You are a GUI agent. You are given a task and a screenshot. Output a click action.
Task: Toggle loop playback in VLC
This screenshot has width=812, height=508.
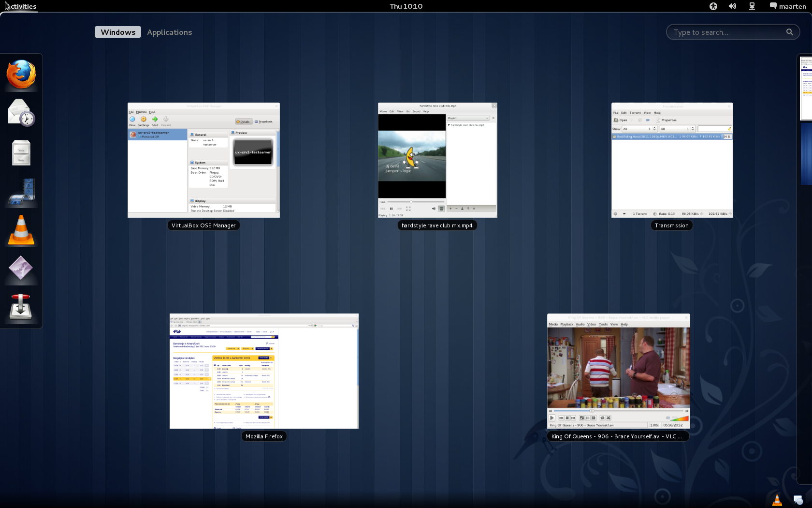pyautogui.click(x=602, y=418)
